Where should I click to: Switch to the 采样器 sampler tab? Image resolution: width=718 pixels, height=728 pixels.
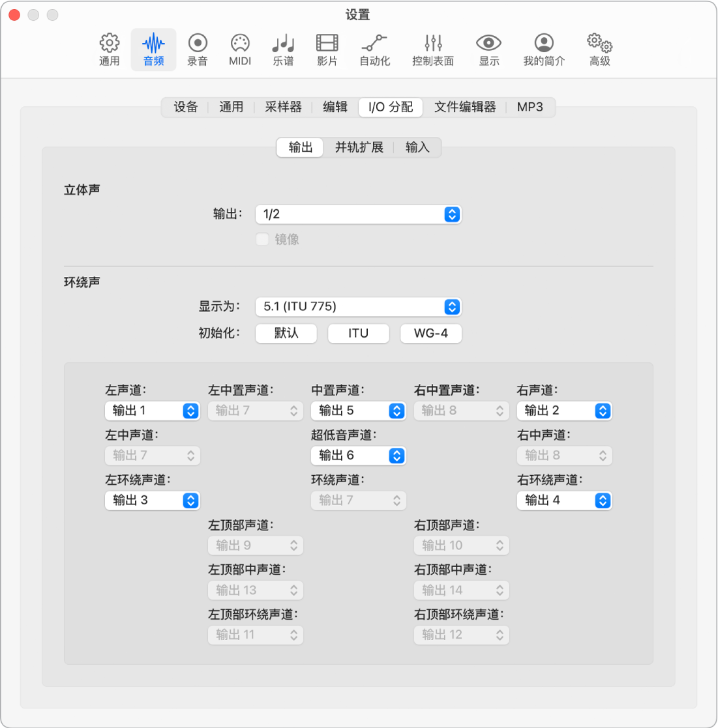[x=283, y=108]
